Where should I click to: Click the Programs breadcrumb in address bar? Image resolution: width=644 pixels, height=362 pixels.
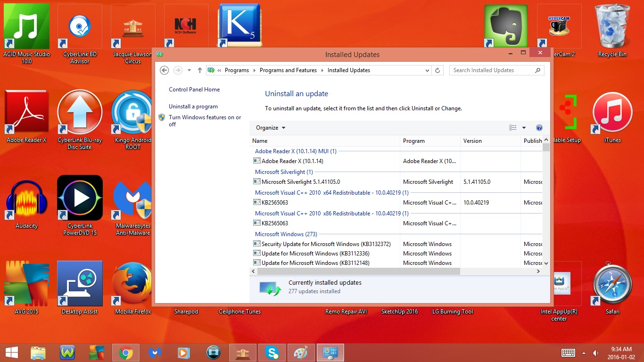click(237, 70)
